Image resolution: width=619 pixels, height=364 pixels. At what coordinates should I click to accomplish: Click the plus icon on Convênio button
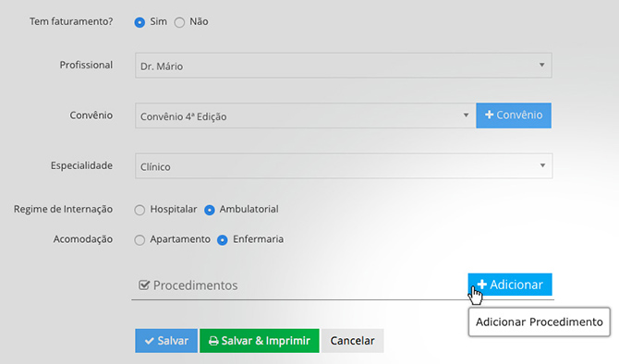click(x=489, y=115)
